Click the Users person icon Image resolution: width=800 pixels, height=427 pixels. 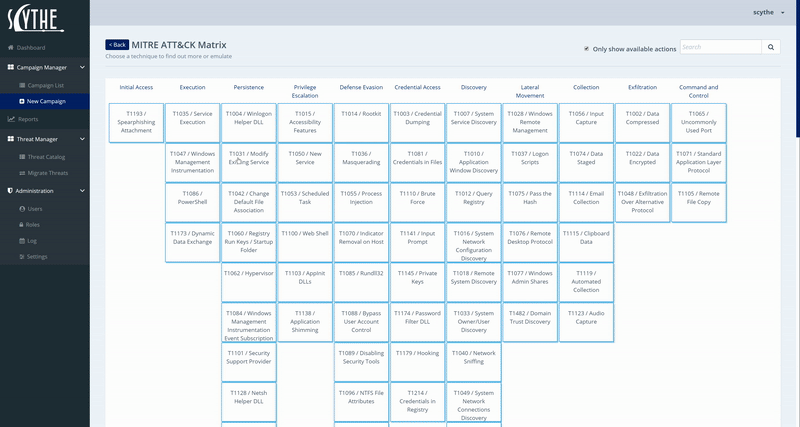click(22, 209)
